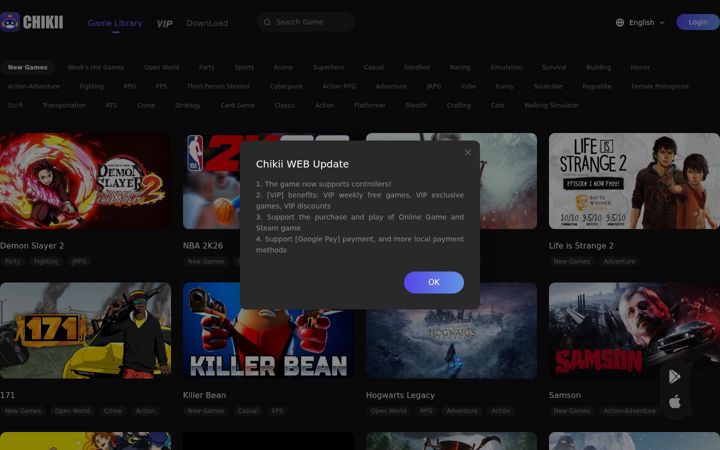This screenshot has width=720, height=450.
Task: Select the Roguelike category
Action: pyautogui.click(x=596, y=86)
